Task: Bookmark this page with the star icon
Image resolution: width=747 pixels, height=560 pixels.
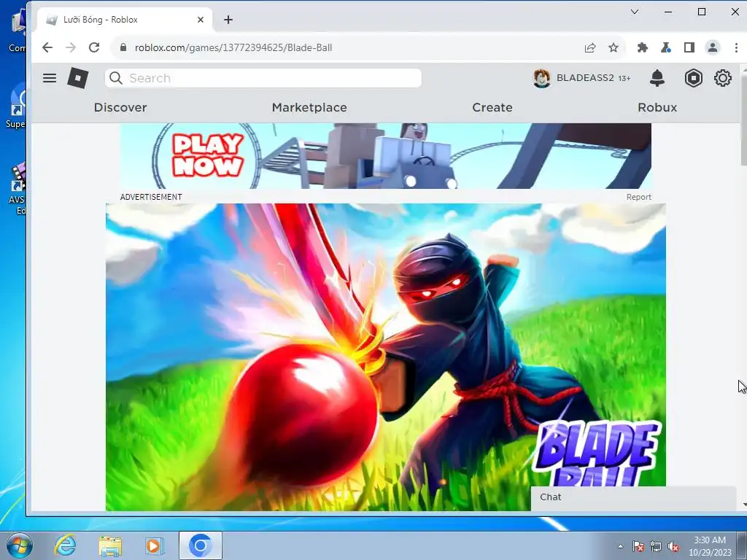Action: [613, 47]
